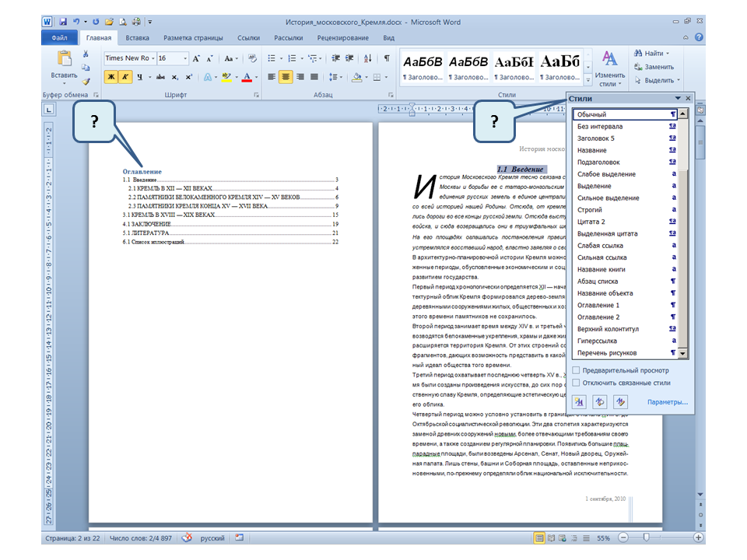This screenshot has height=560, width=747.
Task: Click the Cut scissors icon
Action: [86, 54]
